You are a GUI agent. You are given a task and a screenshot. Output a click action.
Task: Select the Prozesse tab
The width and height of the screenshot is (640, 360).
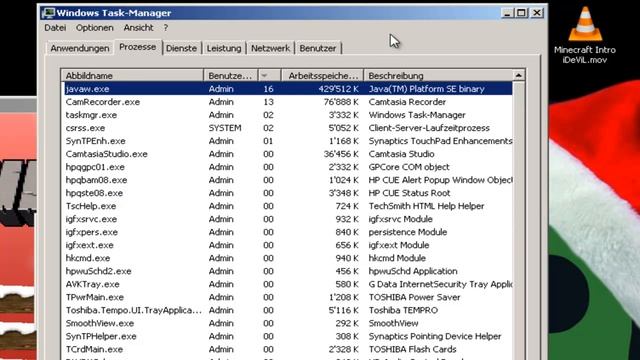[x=138, y=47]
